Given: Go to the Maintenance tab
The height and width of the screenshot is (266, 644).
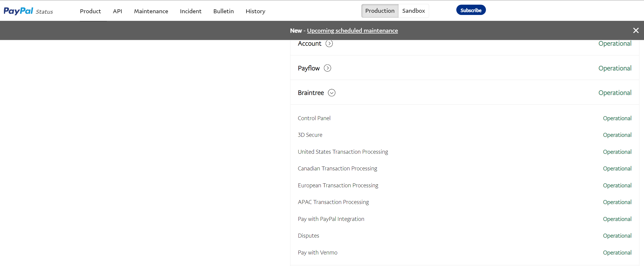Looking at the screenshot, I should [x=151, y=11].
